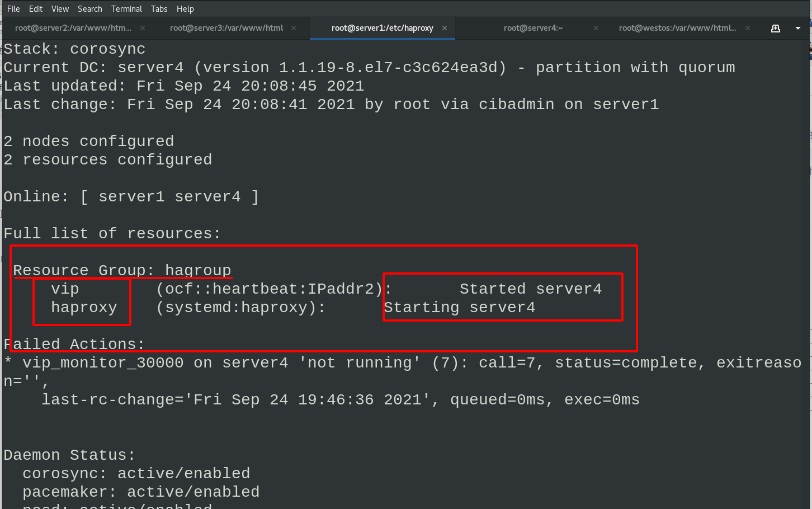Close the root@server1:/etc/haproxy tab
Image resolution: width=812 pixels, height=509 pixels.
coord(445,28)
